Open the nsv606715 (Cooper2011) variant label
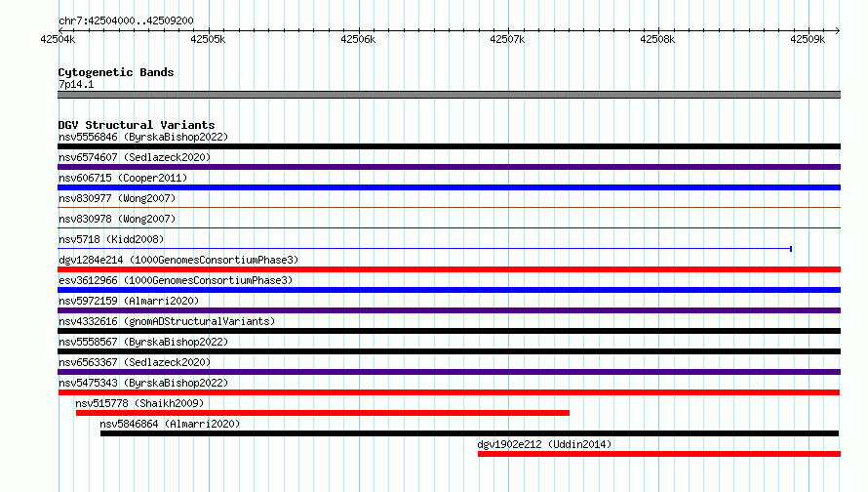This screenshot has width=868, height=492. tap(123, 178)
